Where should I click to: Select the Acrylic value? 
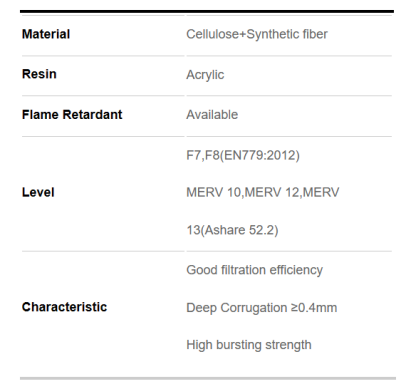pyautogui.click(x=205, y=75)
